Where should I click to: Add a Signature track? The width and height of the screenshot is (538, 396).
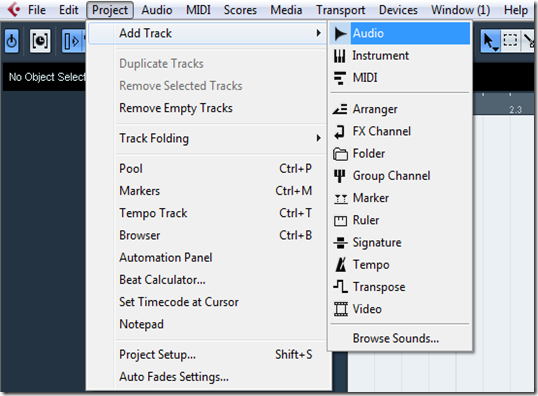(400, 243)
